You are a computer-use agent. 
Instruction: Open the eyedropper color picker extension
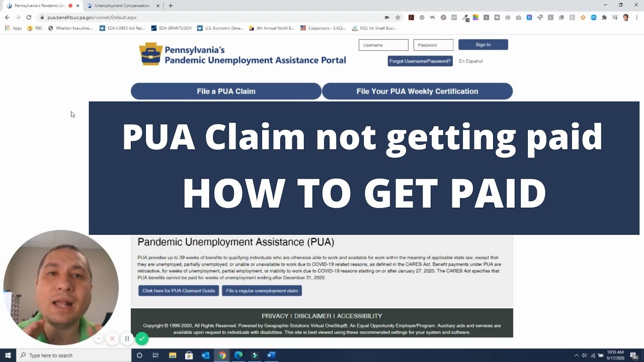(x=465, y=18)
